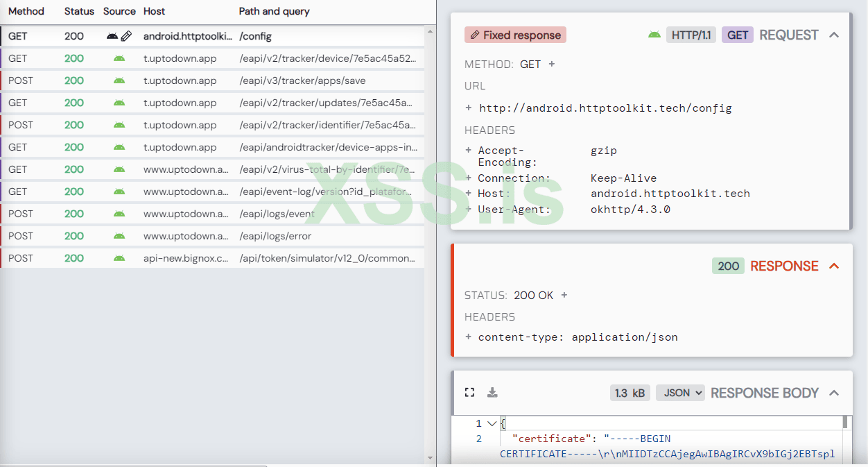Click request list scrollbar down arrow

tap(430, 458)
